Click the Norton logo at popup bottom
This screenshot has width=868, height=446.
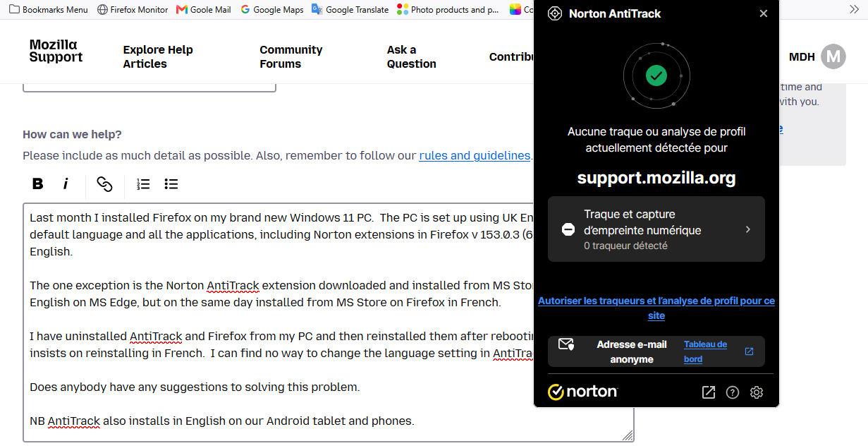583,392
